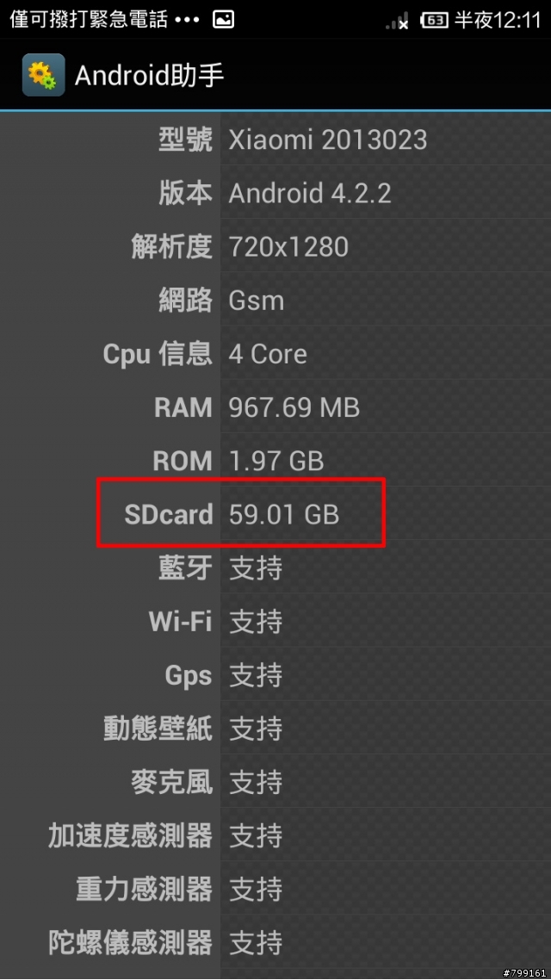Tap the Android助手 title text
Screen dimensions: 551x980
point(149,76)
